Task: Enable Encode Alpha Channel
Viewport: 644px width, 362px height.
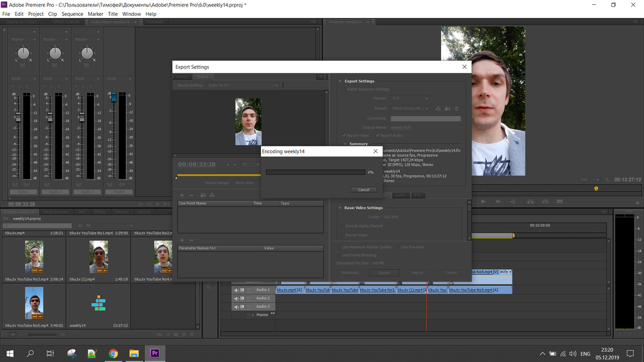Action: [342, 226]
